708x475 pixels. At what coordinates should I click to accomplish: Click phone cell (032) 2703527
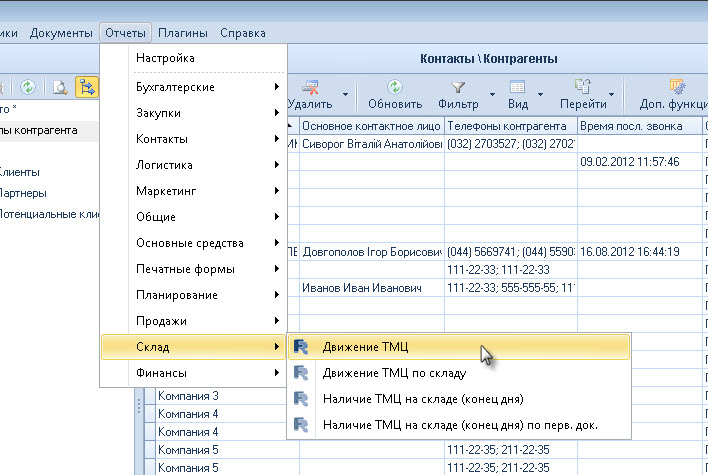pyautogui.click(x=511, y=144)
